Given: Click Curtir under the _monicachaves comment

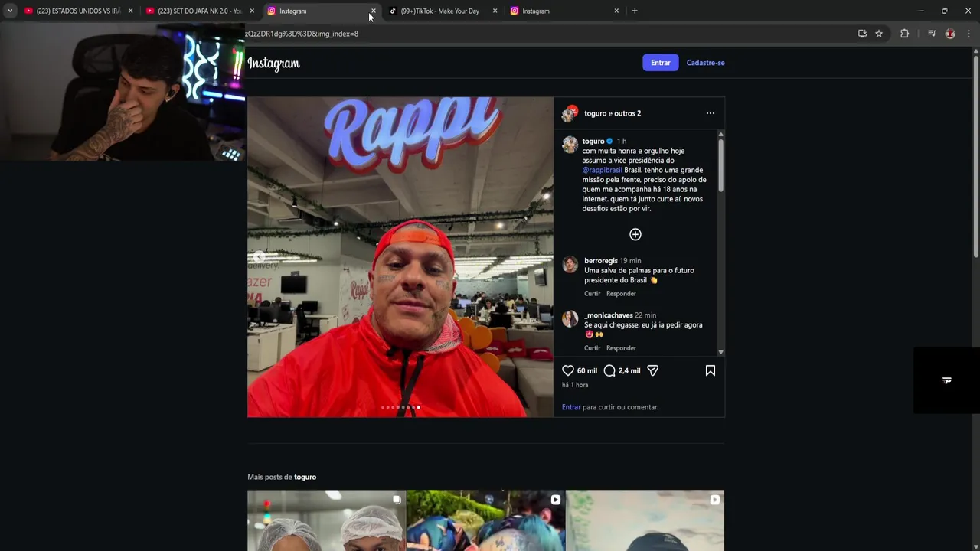Looking at the screenshot, I should point(593,348).
